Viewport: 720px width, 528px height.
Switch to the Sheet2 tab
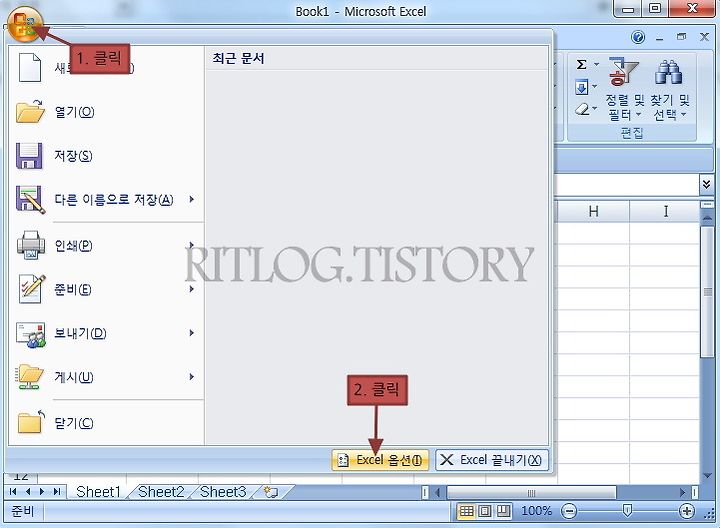pyautogui.click(x=161, y=492)
